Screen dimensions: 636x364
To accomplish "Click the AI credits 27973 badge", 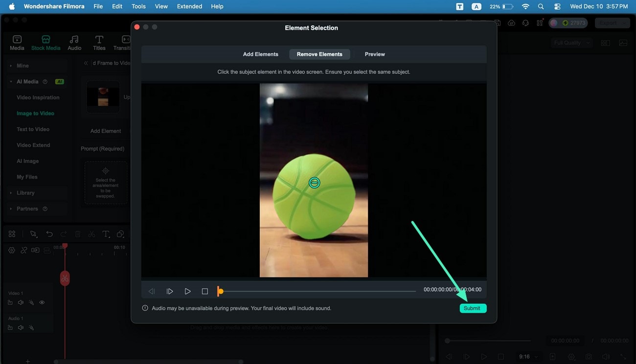I will point(568,23).
